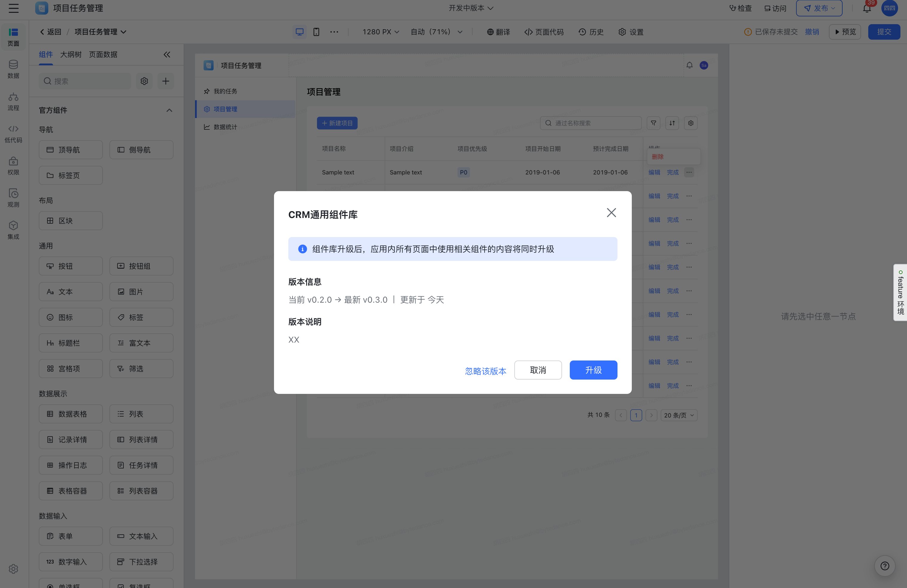Click 删除 in the row popup menu

coord(657,157)
